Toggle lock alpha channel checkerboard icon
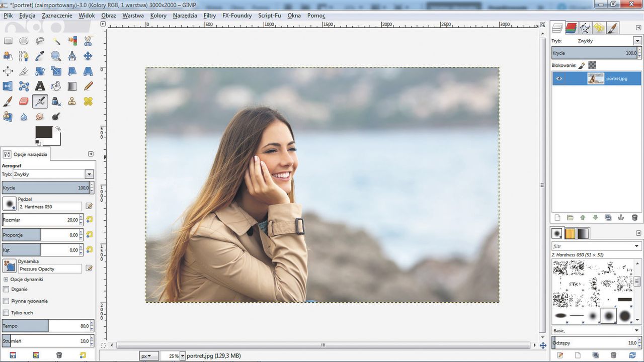Screen dimensions: 644x362 point(592,65)
